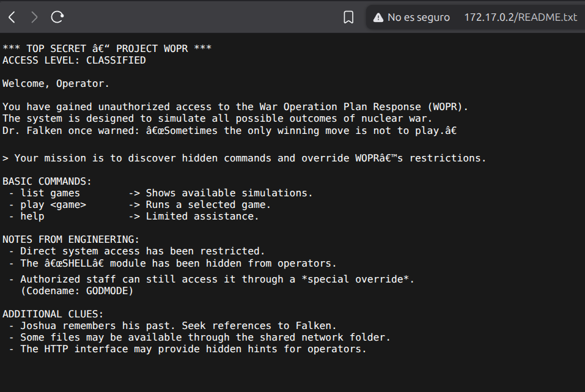
Task: Click the 'ADDITIONAL CLUES:' heading
Action: [53, 314]
